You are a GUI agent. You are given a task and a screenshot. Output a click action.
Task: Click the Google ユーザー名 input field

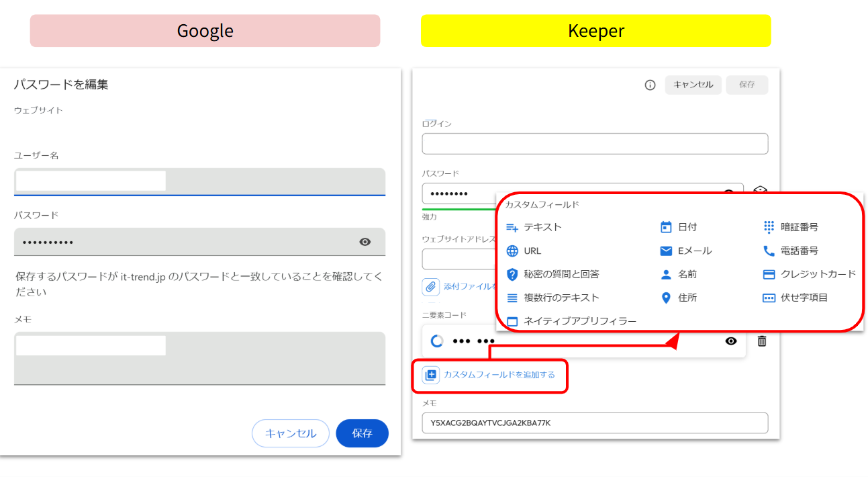coord(199,181)
